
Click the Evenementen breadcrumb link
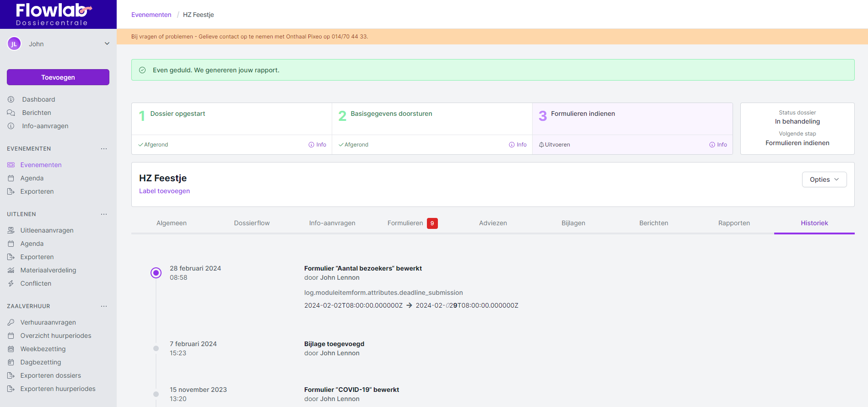coord(151,15)
